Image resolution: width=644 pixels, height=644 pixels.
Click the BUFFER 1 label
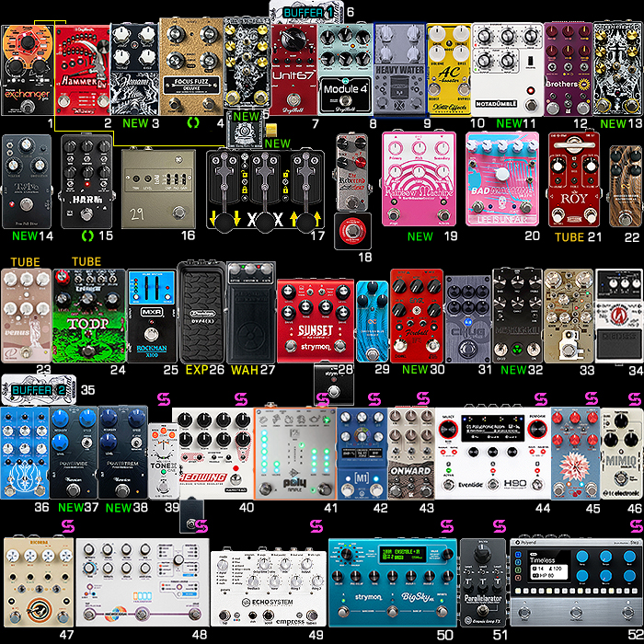(307, 13)
